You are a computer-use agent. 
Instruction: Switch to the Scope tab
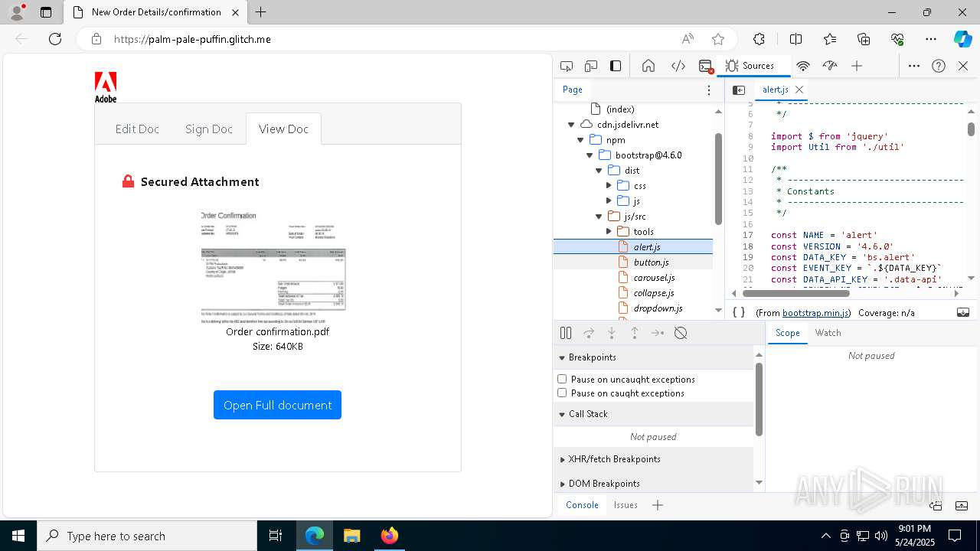coord(787,333)
